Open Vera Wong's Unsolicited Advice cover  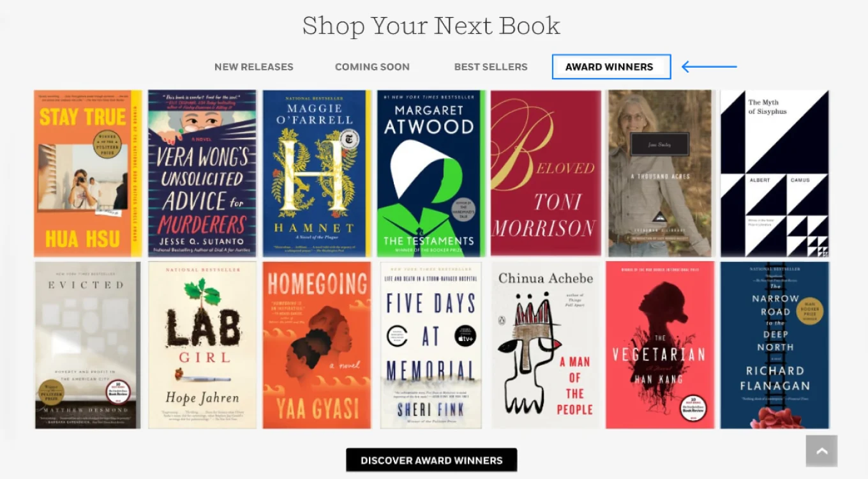pos(202,173)
